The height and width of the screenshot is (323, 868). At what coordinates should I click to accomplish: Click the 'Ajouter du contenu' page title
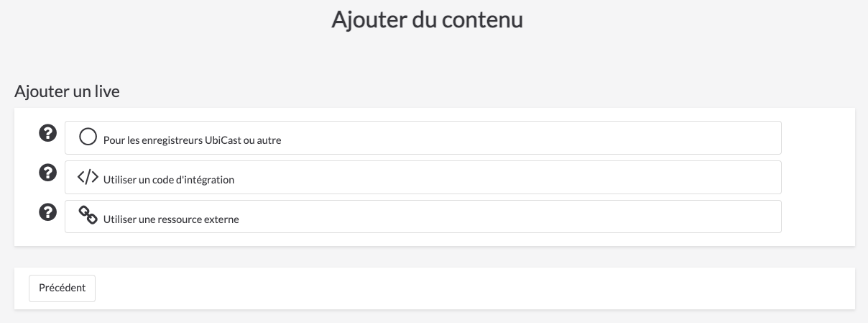(427, 19)
